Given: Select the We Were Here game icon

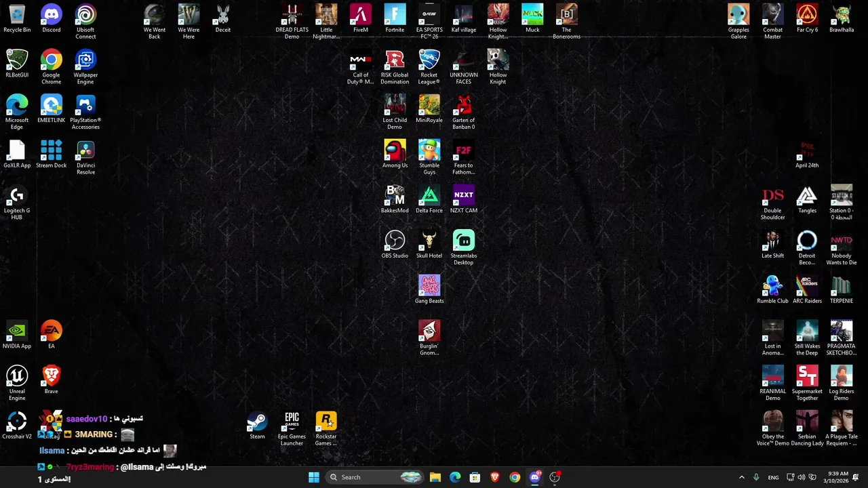Looking at the screenshot, I should click(189, 22).
